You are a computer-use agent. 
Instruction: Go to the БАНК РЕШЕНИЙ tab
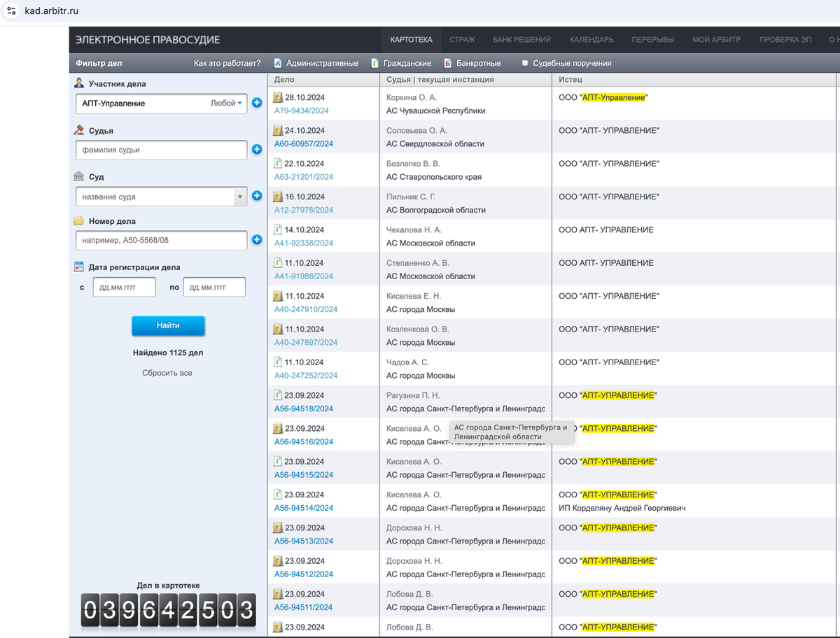pos(521,40)
